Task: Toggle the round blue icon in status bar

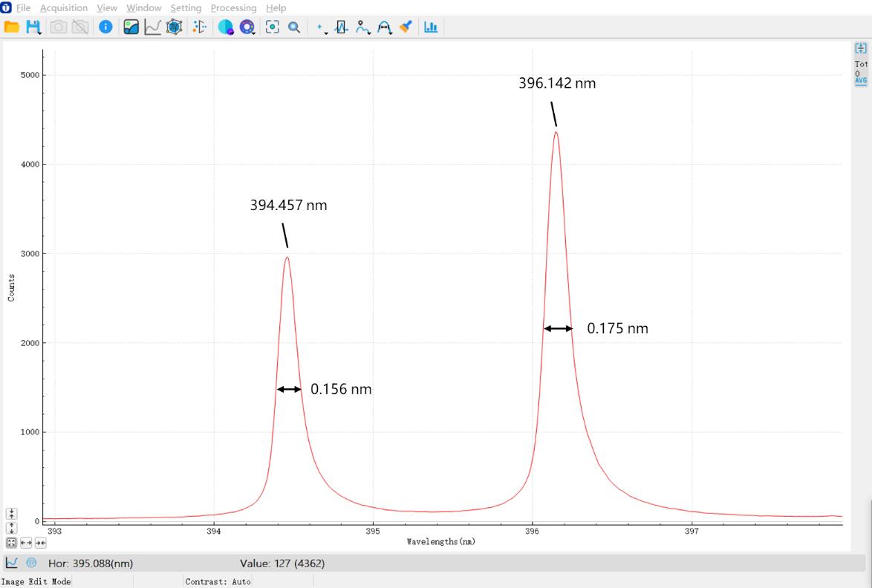Action: [31, 563]
